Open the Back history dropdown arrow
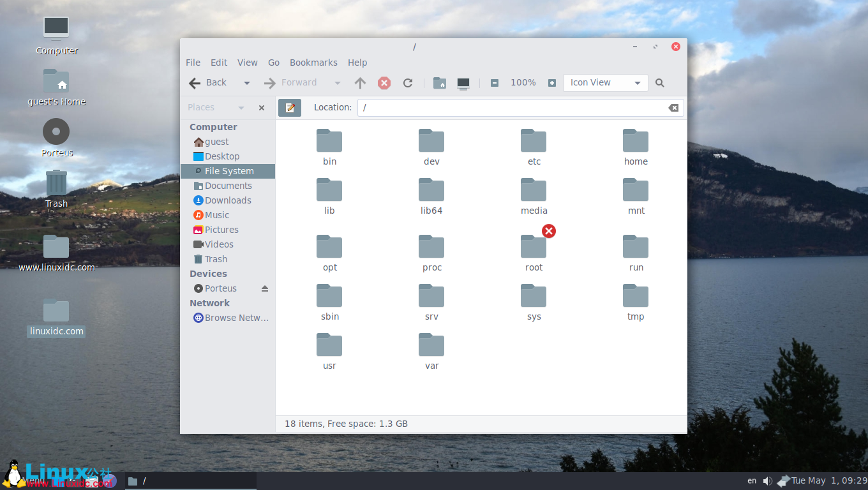The width and height of the screenshot is (868, 490). 247,83
